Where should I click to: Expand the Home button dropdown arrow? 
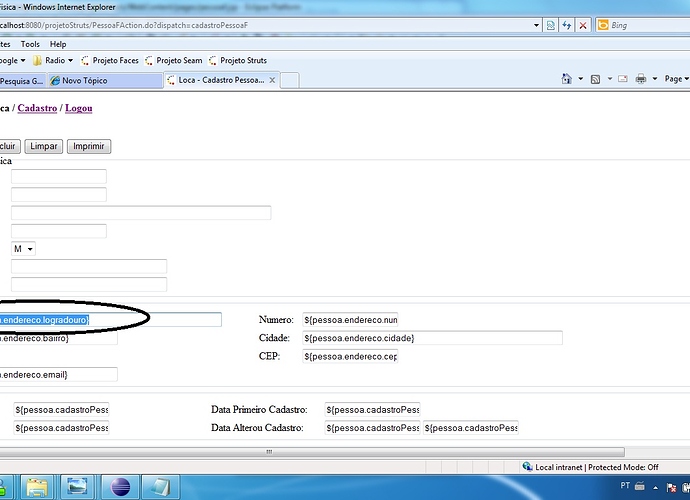click(580, 79)
